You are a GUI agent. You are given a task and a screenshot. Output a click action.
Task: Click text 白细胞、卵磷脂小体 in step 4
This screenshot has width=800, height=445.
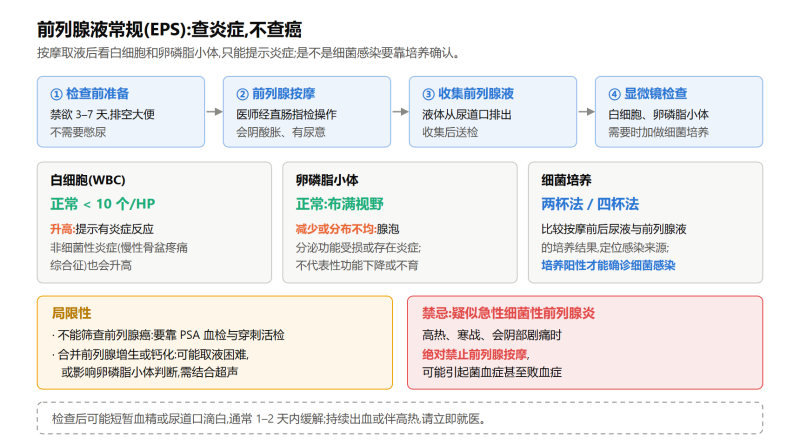[658, 114]
